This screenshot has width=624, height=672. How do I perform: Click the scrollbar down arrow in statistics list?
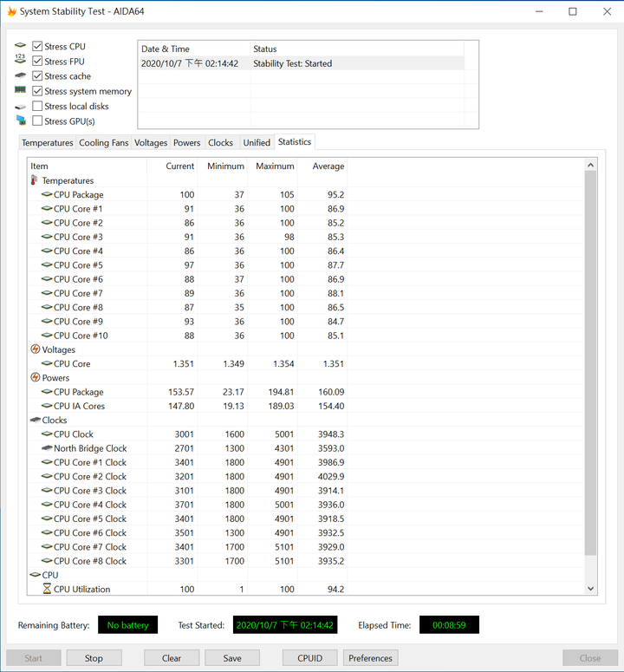click(x=590, y=589)
